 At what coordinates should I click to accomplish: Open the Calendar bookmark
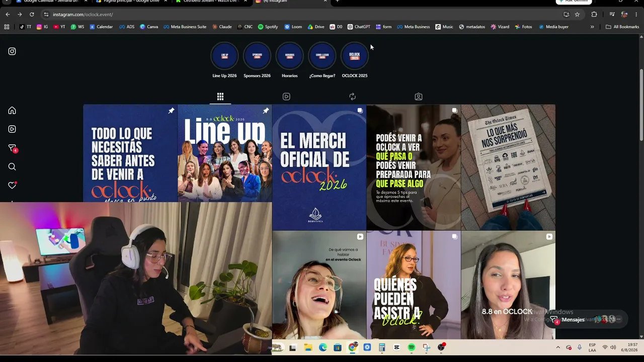pyautogui.click(x=101, y=27)
